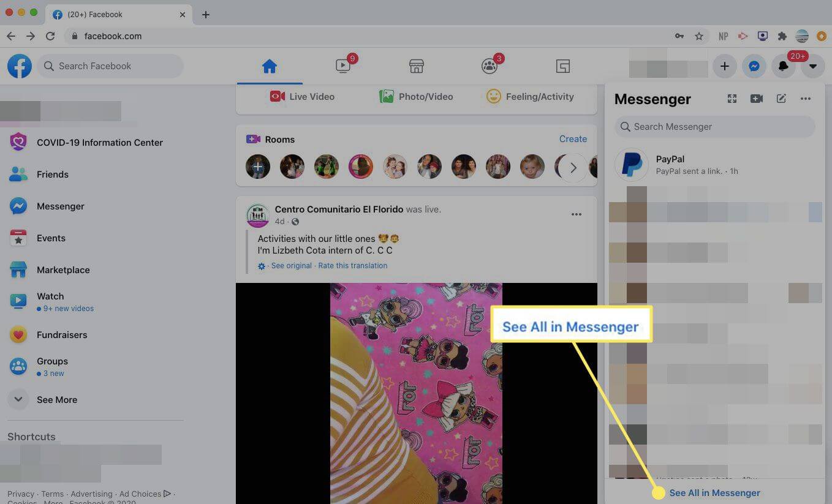Screen dimensions: 832x504
Task: Click the NP extension icon
Action: [x=724, y=36]
